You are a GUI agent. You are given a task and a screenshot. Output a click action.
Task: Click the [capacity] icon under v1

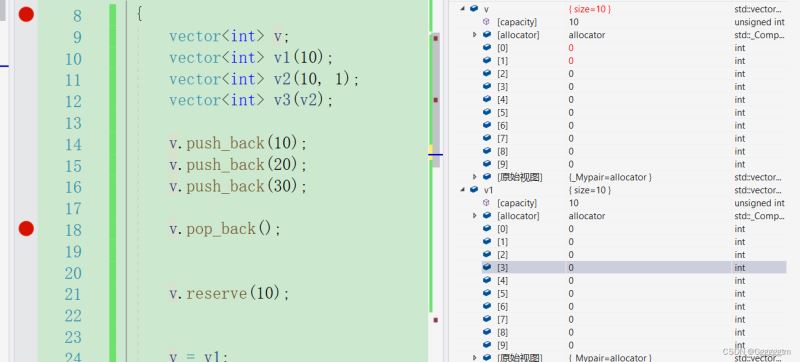pyautogui.click(x=486, y=203)
